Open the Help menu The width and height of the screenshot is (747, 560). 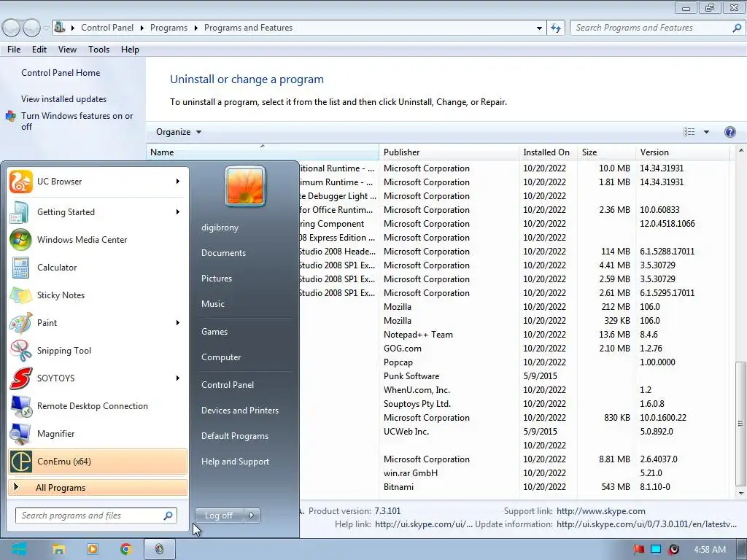point(130,50)
